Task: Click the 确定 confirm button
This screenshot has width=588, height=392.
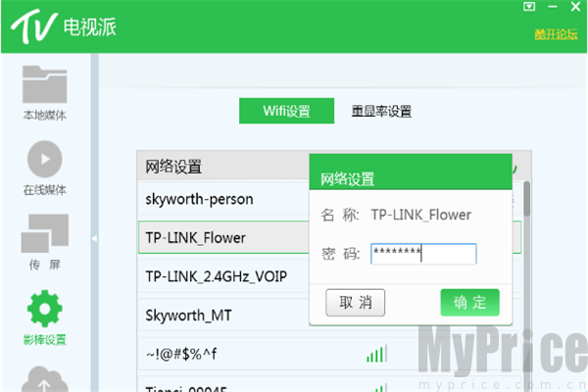Action: tap(469, 303)
